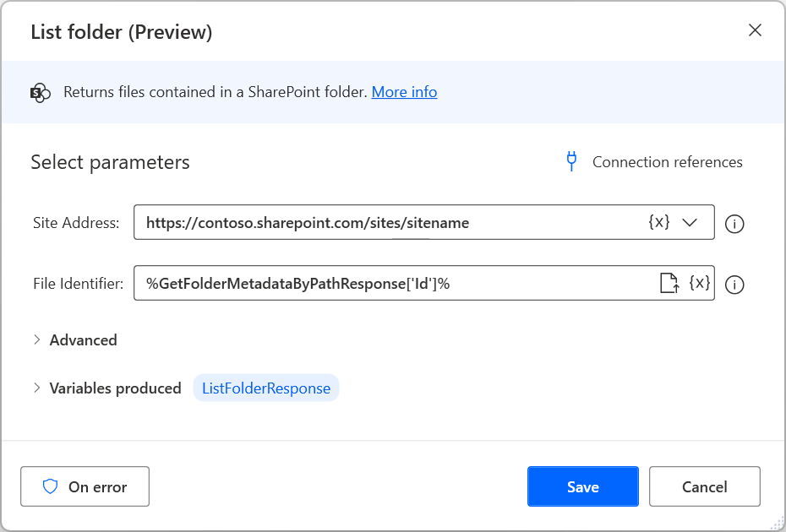The image size is (786, 532).
Task: Close the List folder dialog
Action: pyautogui.click(x=755, y=30)
